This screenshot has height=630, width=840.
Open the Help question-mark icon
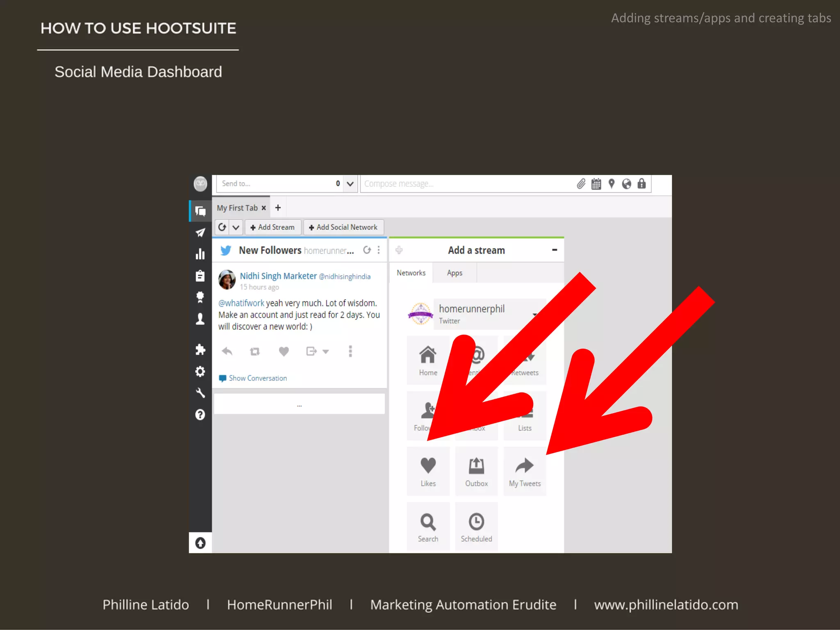tap(200, 415)
